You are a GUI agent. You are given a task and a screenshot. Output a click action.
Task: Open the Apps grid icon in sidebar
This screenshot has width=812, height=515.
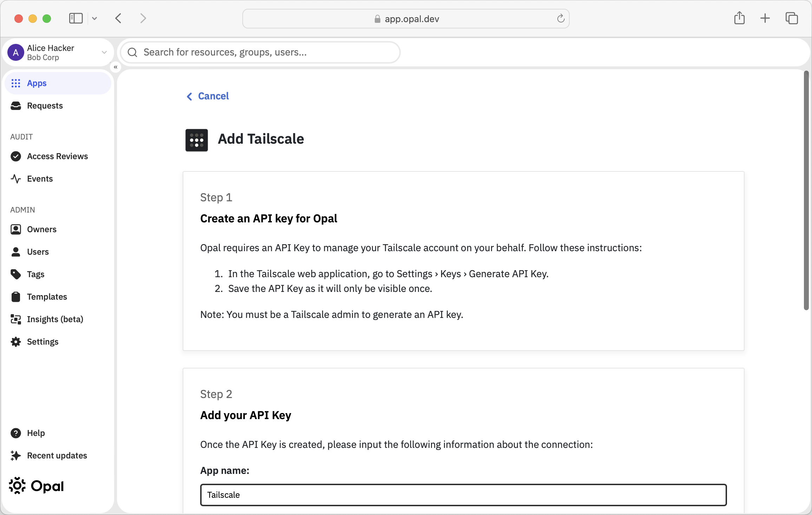coord(16,83)
